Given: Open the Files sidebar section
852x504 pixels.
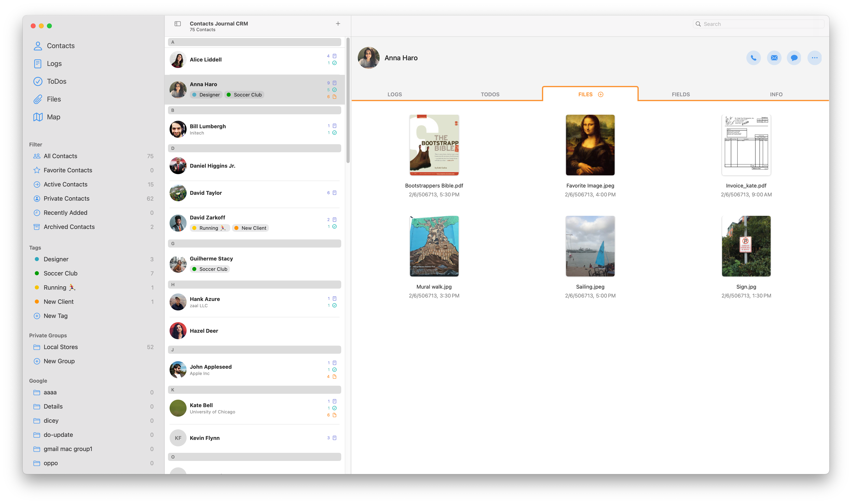Looking at the screenshot, I should (x=47, y=99).
